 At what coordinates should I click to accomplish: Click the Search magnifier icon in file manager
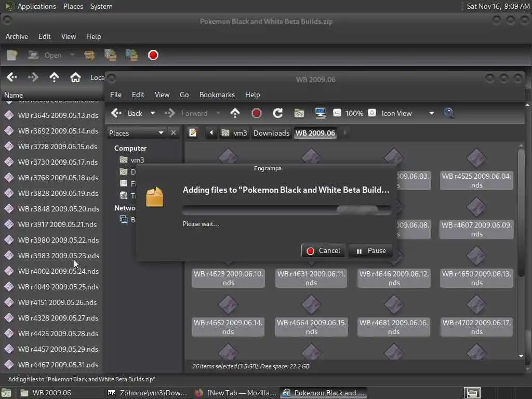[449, 113]
